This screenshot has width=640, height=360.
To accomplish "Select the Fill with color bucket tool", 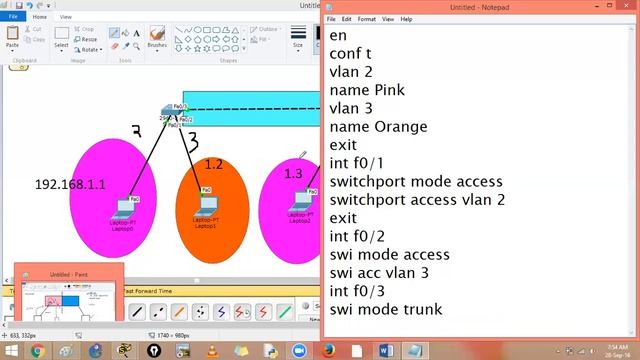I will pyautogui.click(x=125, y=33).
